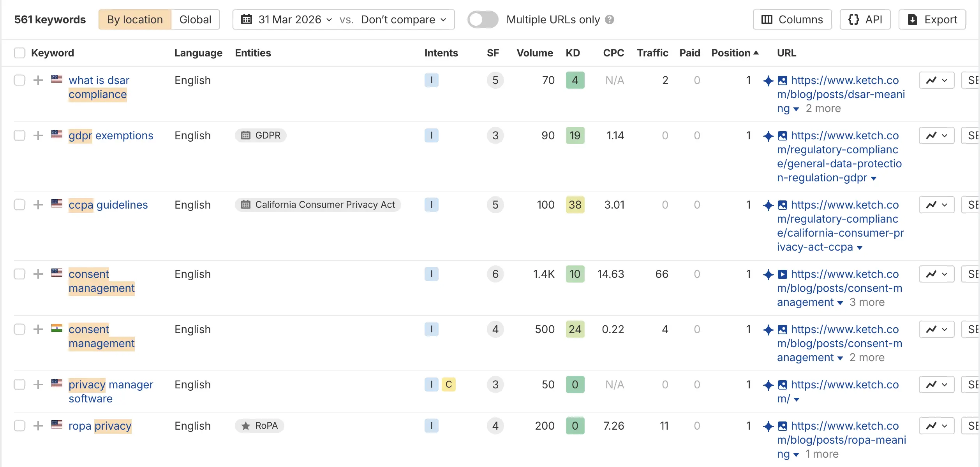Screen dimensions: 980x467
Task: Tick the checkbox for the 'ccpa guidelines' row
Action: 19,205
